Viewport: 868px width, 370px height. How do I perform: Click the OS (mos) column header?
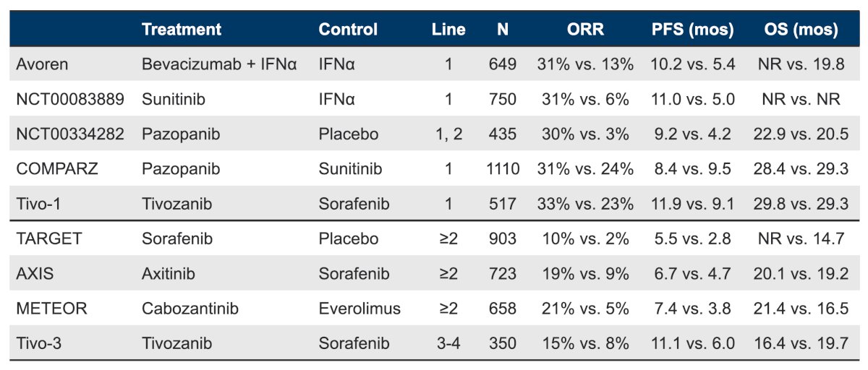pos(801,30)
